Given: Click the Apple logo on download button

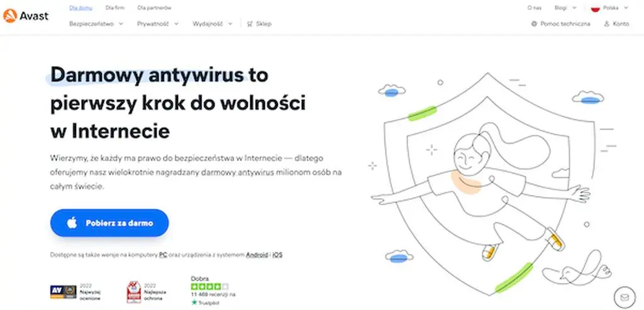Looking at the screenshot, I should (72, 223).
